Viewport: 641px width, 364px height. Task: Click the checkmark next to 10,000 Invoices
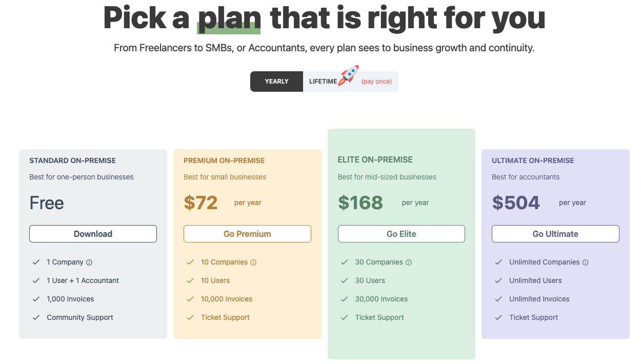[190, 299]
